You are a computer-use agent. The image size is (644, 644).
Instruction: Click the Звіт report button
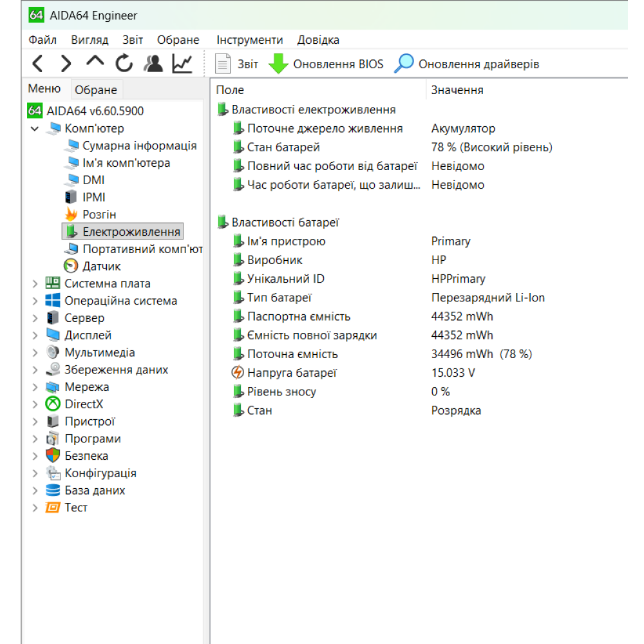tap(236, 64)
